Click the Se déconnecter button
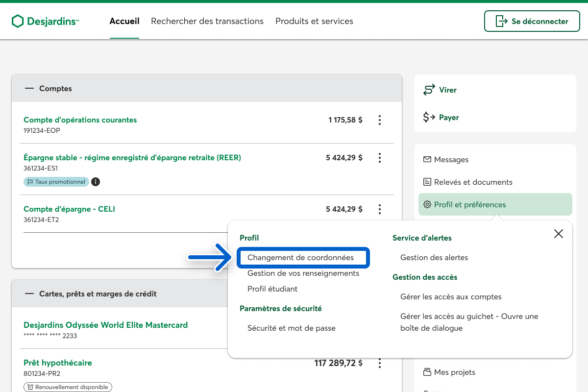Screen dimensions: 588x392 pos(532,21)
